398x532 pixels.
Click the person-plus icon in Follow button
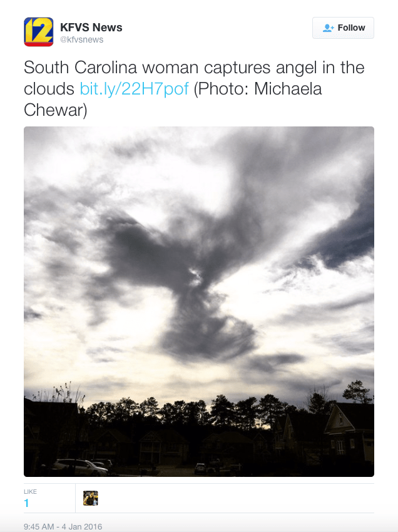pos(328,28)
